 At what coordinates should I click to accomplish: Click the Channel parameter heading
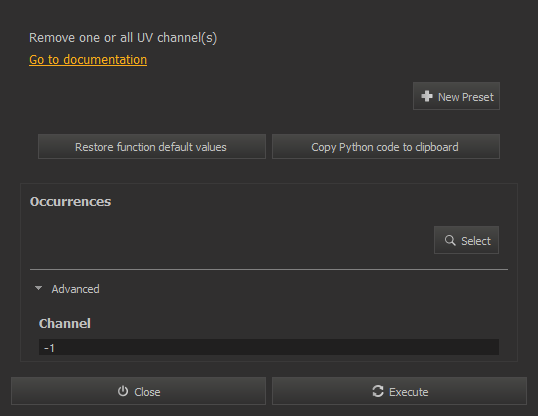click(x=65, y=323)
